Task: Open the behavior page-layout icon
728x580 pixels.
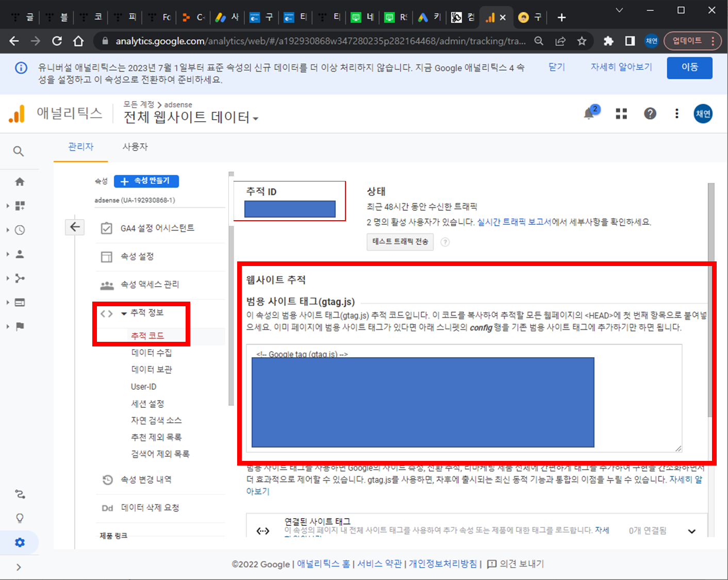Action: 20,302
